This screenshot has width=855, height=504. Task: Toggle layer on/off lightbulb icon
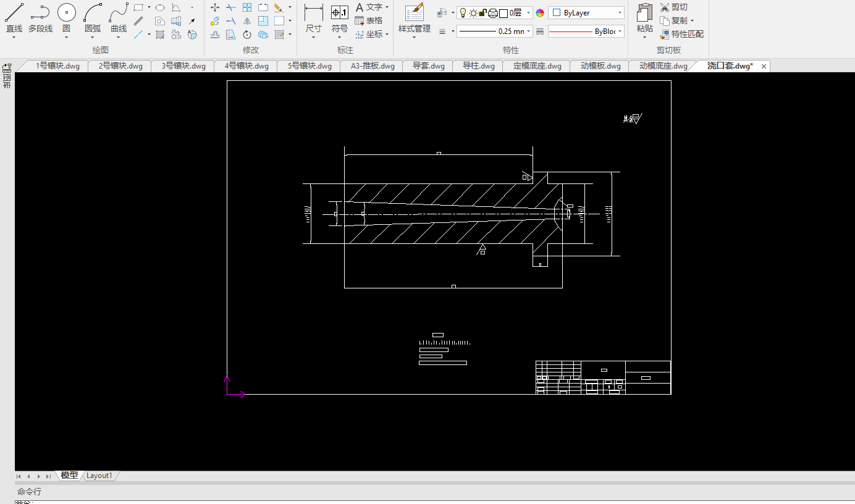[463, 13]
